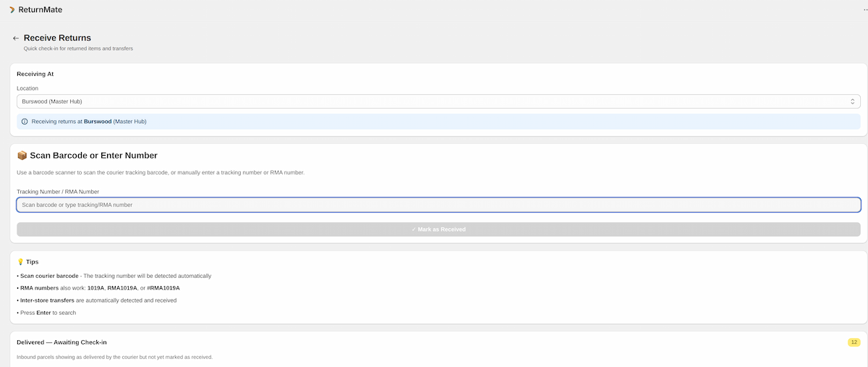
Task: Click the Receive Returns page heading
Action: 57,38
